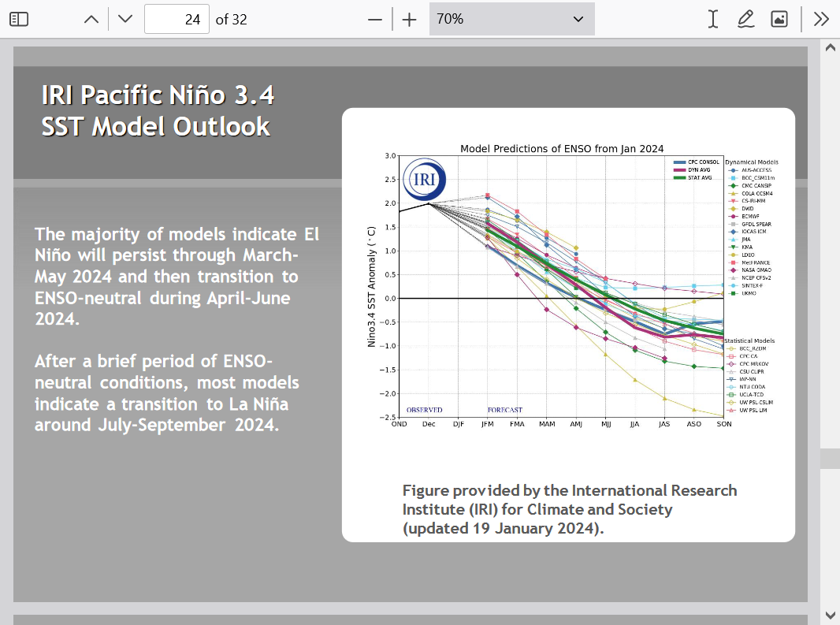The image size is (840, 625).
Task: Click the AUS-ACCESS legend entry
Action: (750, 170)
